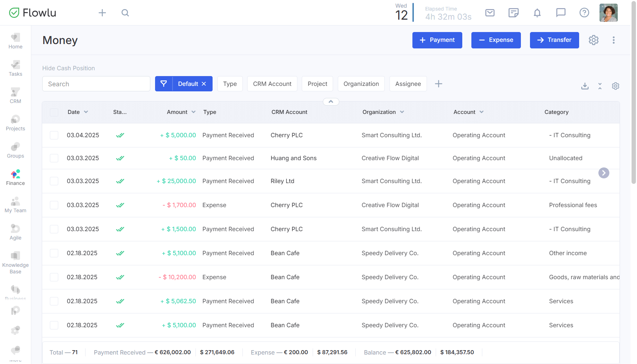Click the + $ 25,000.00 amount

coord(176,181)
